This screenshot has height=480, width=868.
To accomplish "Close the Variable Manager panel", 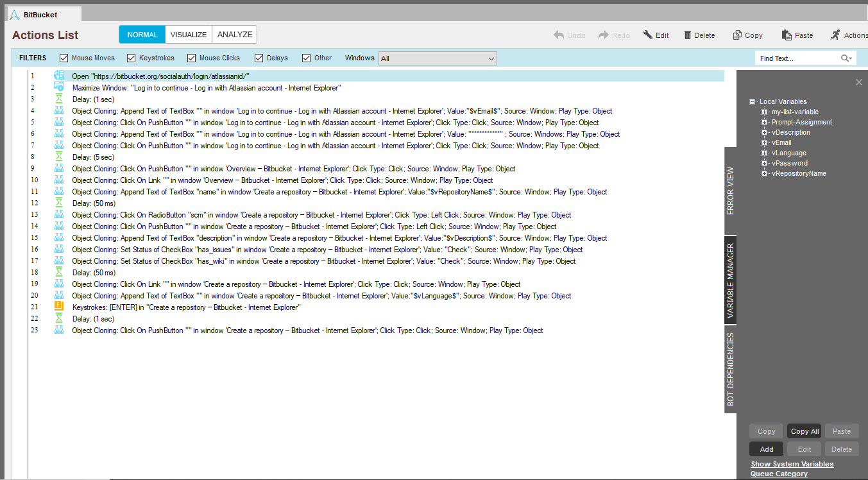I will (x=859, y=82).
